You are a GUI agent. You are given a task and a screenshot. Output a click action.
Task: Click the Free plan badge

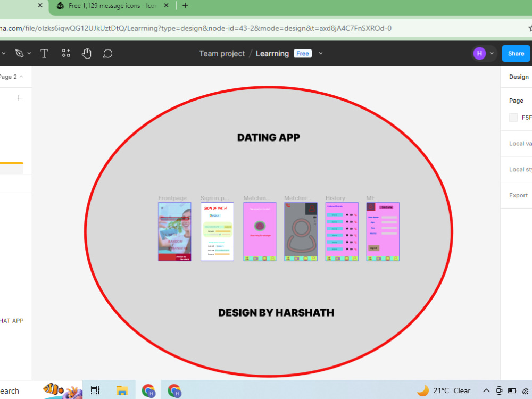(x=302, y=54)
